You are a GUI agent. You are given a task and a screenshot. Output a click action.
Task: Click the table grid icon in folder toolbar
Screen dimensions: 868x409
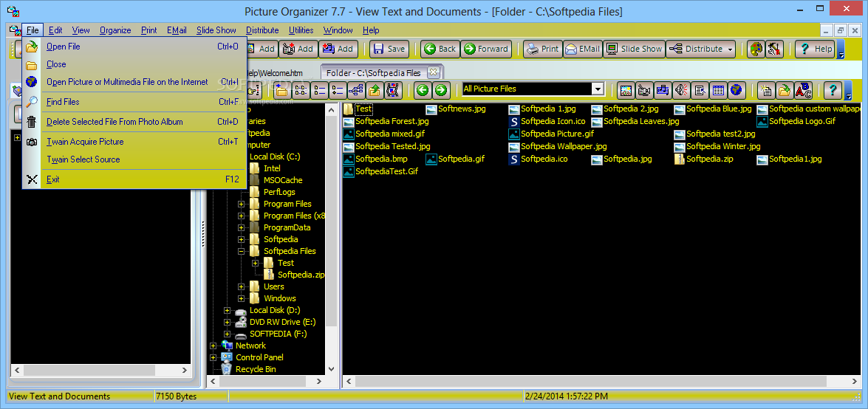pos(717,89)
